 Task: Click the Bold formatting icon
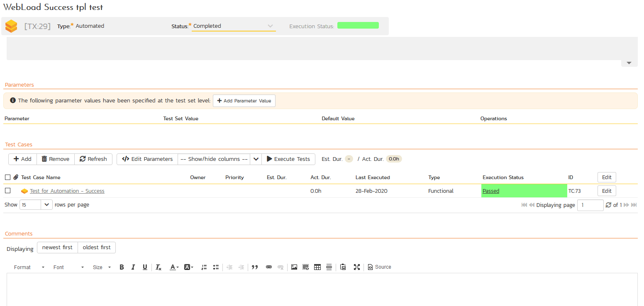pos(122,267)
